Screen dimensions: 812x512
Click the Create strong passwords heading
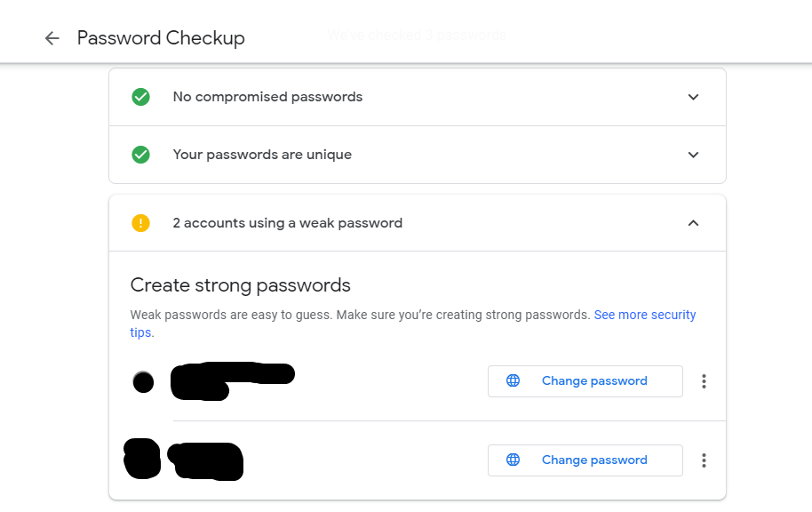pyautogui.click(x=240, y=285)
